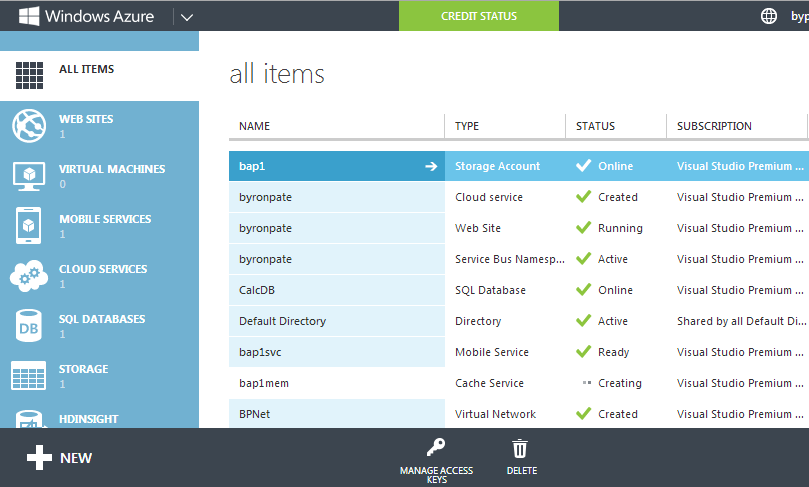Click the Storage table icon

pos(28,375)
